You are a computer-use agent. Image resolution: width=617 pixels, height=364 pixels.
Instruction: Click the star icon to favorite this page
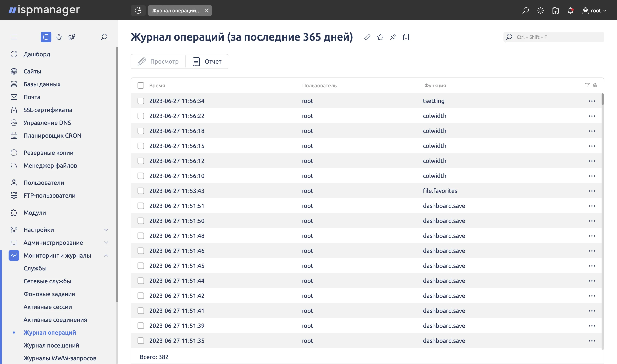[380, 37]
